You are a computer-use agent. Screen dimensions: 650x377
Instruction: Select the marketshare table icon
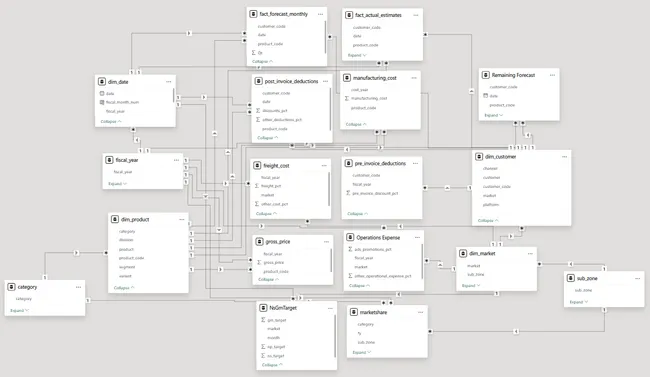point(354,312)
